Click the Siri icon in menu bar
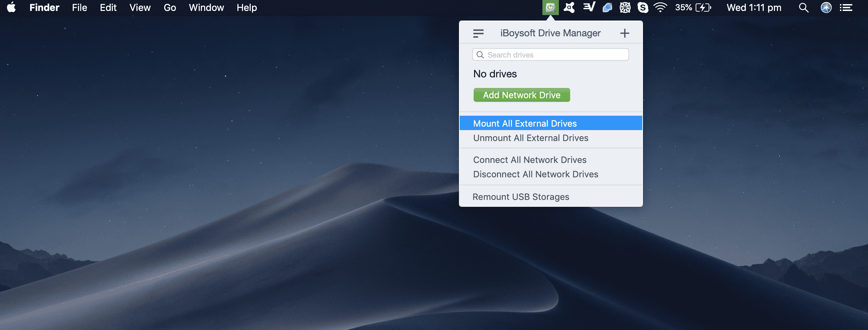Screen dimensions: 868x330 [x=826, y=8]
